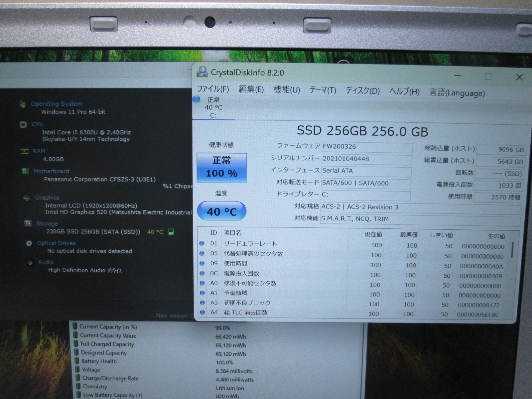Click the Optical Drives icon
Image resolution: width=532 pixels, height=399 pixels.
pos(29,243)
